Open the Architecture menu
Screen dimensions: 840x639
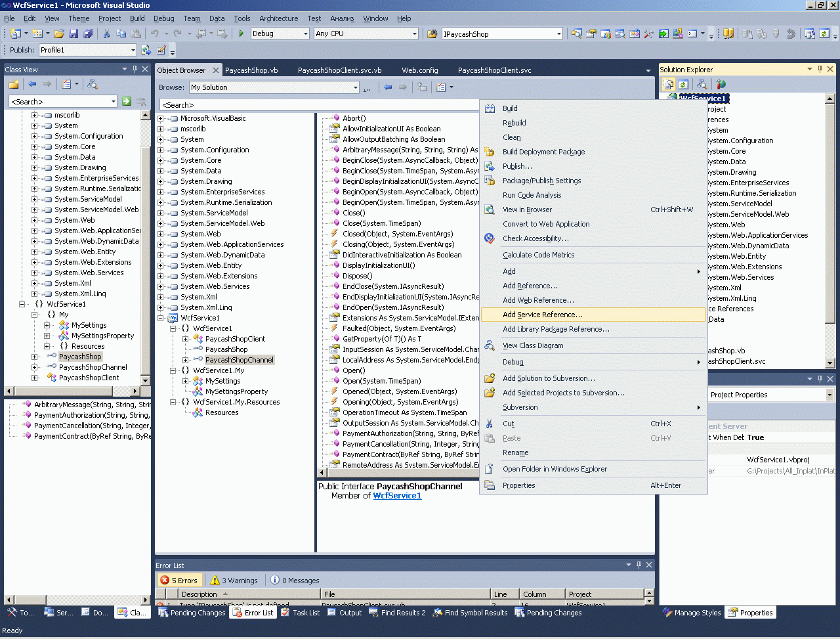[278, 18]
